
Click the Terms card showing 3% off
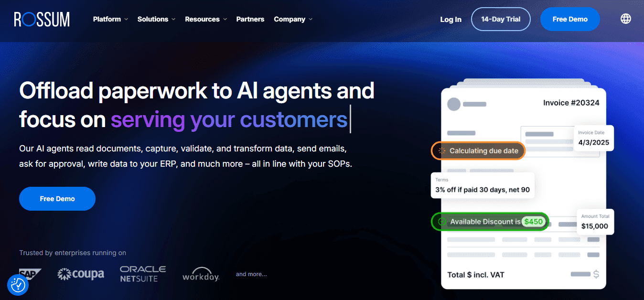click(x=483, y=185)
